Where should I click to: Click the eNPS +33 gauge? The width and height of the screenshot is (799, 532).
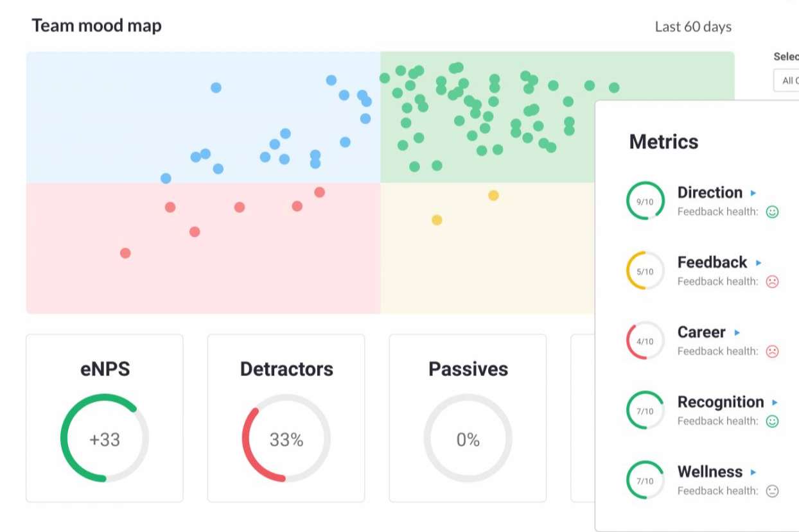105,438
